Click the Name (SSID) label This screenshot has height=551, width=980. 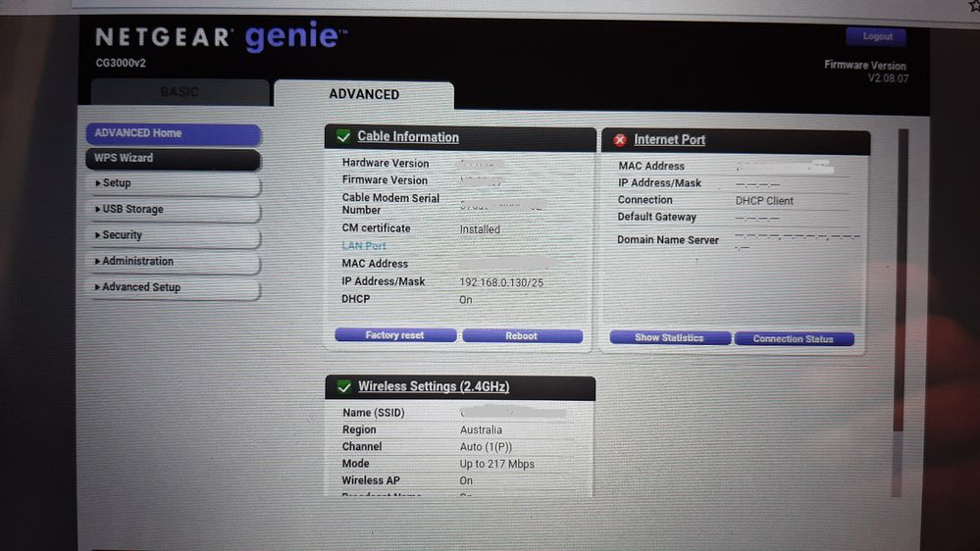tap(373, 413)
